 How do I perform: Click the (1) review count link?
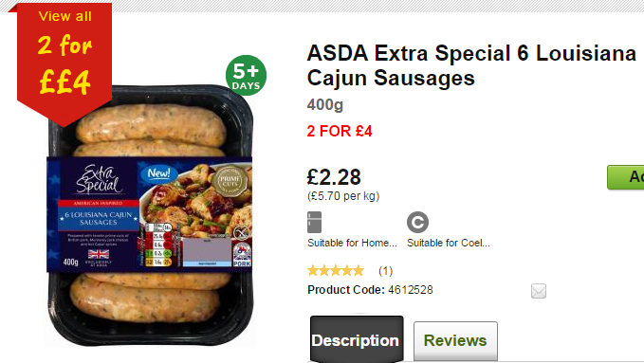(385, 271)
